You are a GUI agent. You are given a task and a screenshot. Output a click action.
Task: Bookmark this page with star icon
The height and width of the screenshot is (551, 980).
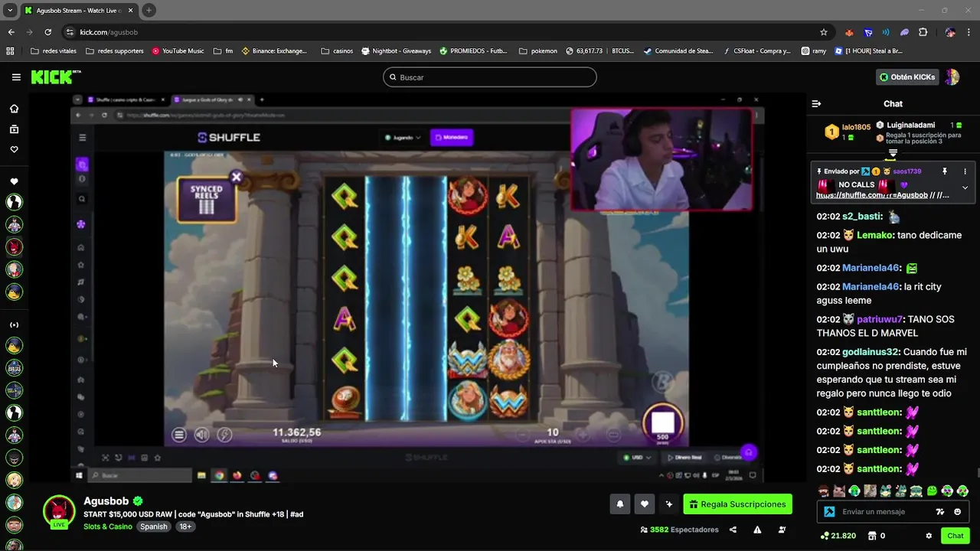pyautogui.click(x=824, y=32)
